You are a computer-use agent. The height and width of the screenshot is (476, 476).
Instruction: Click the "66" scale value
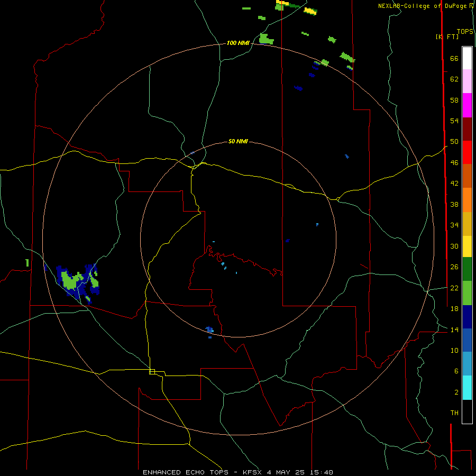coord(454,58)
